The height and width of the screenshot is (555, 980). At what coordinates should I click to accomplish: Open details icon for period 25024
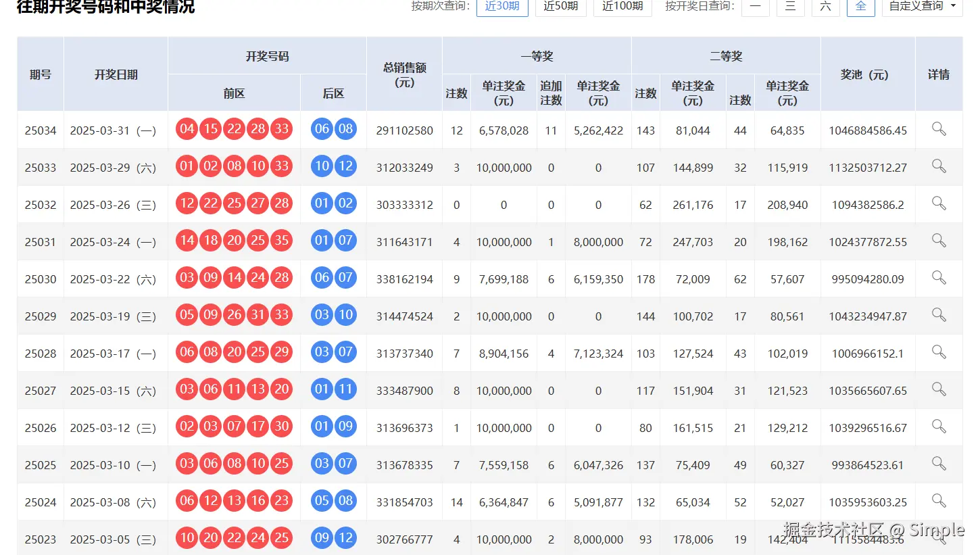pyautogui.click(x=937, y=501)
